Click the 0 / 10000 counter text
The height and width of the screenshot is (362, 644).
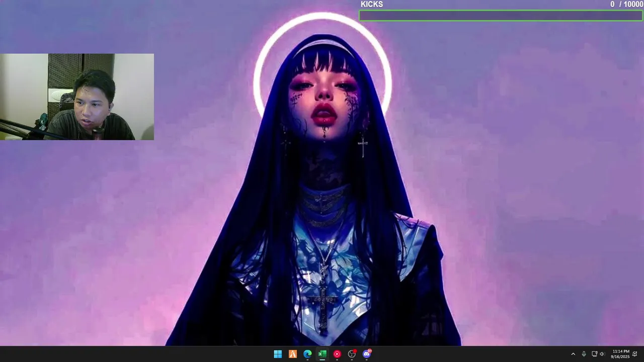(x=626, y=4)
